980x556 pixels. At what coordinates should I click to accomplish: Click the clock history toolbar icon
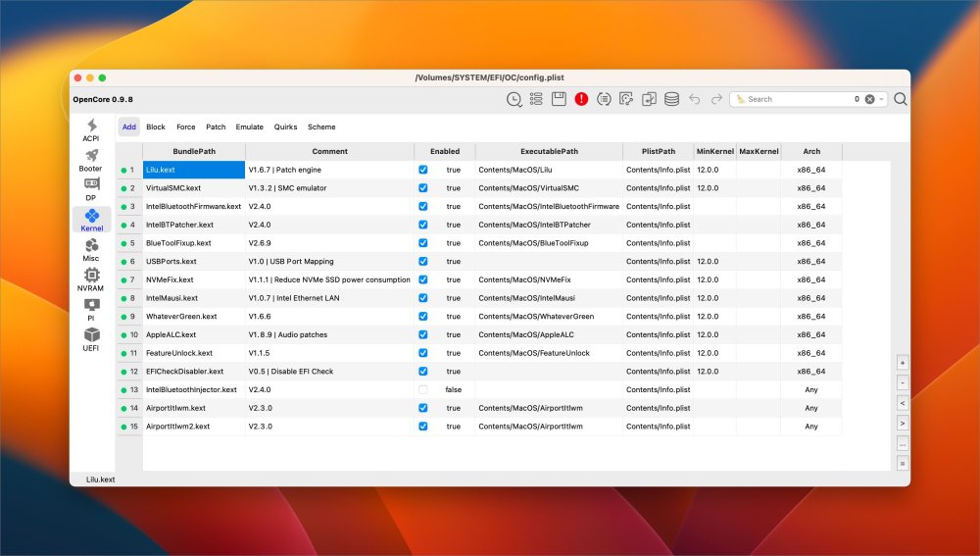pyautogui.click(x=514, y=99)
